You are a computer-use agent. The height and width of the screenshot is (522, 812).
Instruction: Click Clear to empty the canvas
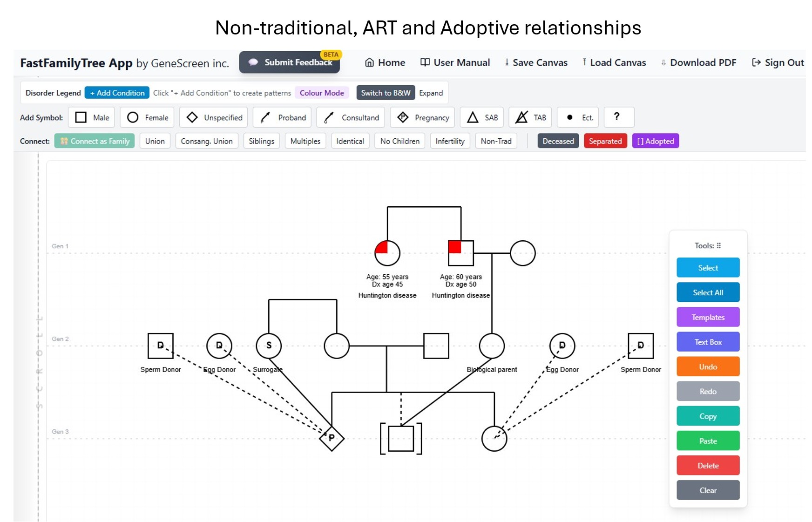pos(708,490)
